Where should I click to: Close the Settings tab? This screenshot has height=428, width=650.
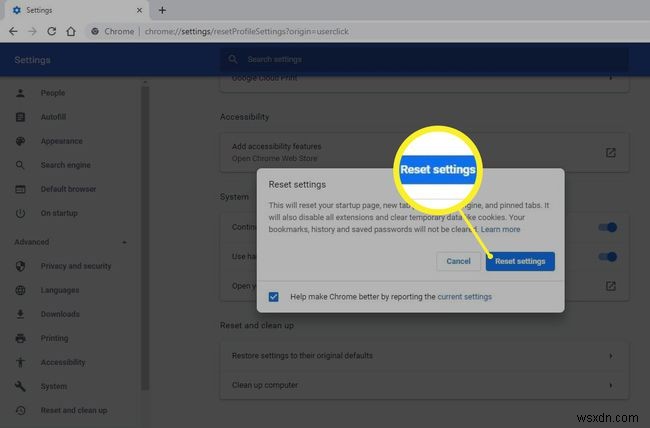coord(139,10)
